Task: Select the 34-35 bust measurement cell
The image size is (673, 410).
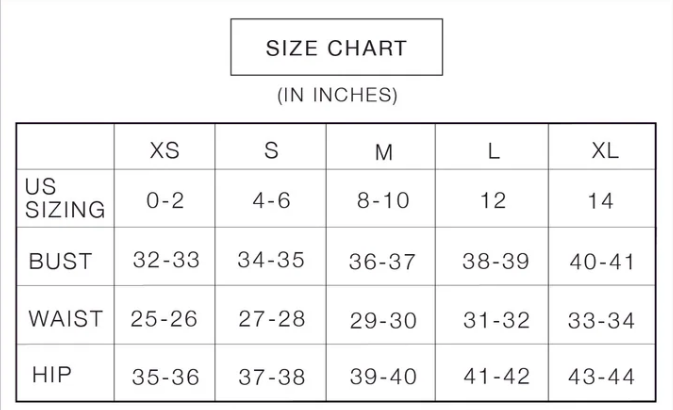Action: click(x=271, y=260)
